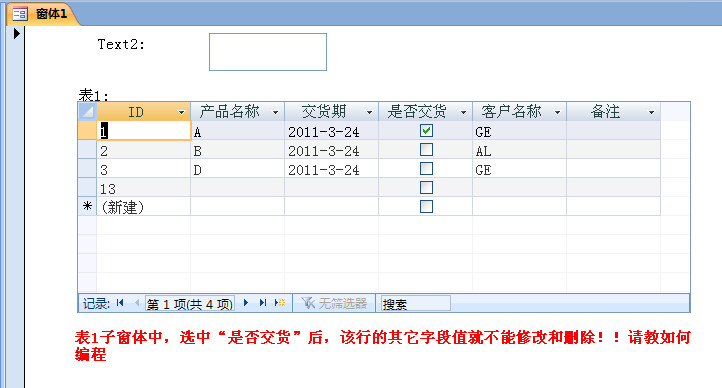Go to previous record arrow
Viewport: 722px width, 388px height.
(137, 303)
